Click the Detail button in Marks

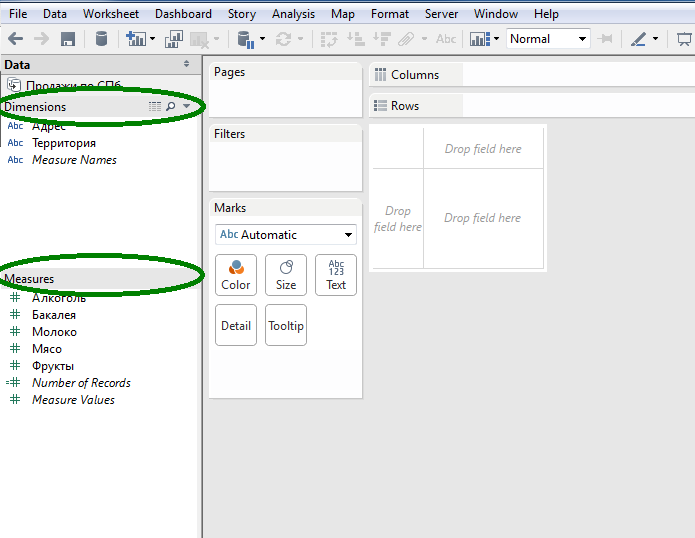236,325
